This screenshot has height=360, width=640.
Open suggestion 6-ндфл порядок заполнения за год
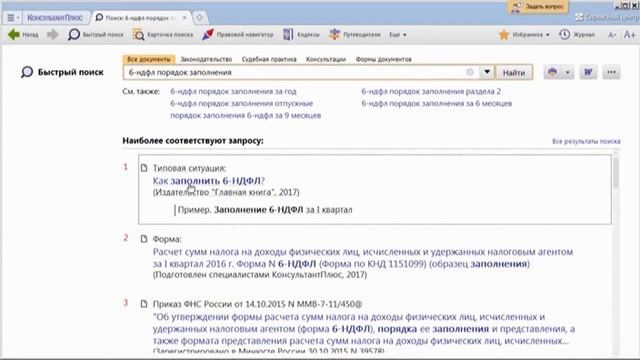(x=233, y=91)
